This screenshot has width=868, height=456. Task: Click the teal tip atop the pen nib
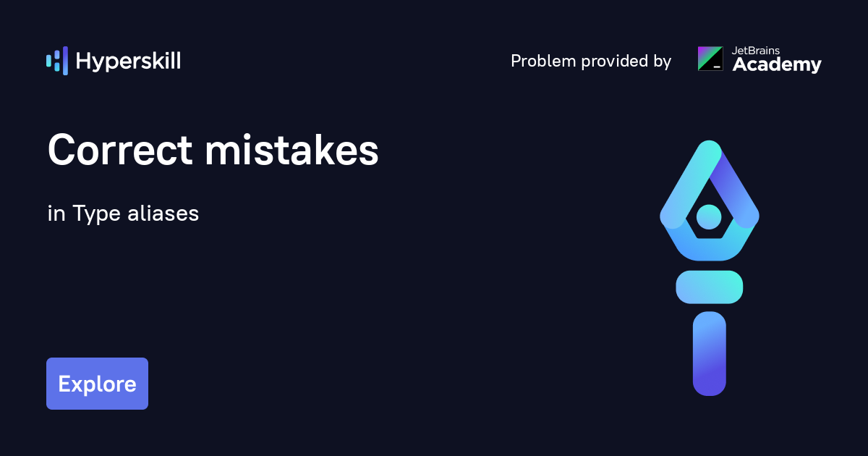point(709,150)
